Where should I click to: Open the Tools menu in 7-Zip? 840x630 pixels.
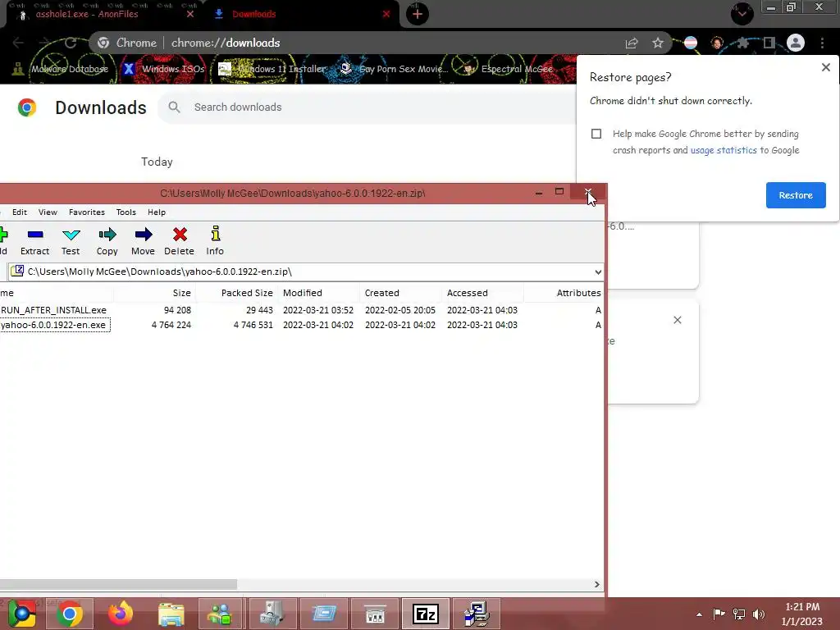click(x=126, y=212)
